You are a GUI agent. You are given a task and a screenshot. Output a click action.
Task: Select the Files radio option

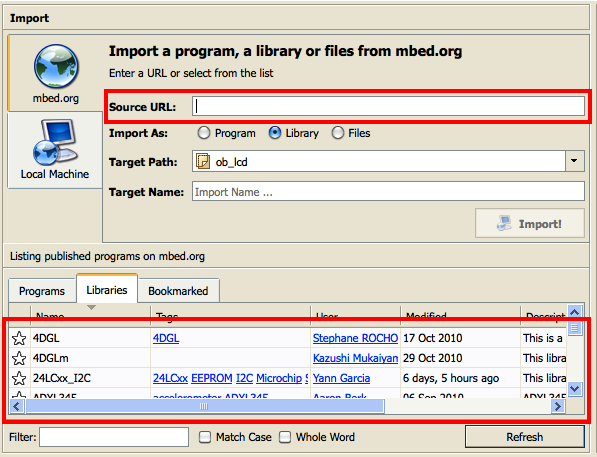click(338, 133)
